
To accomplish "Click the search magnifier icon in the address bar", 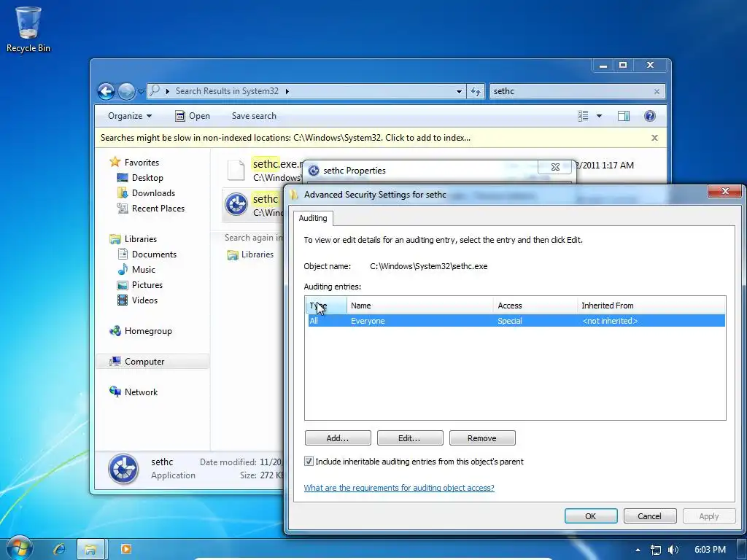I will 155,90.
